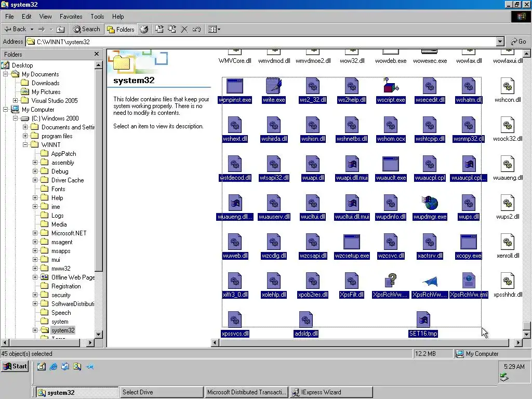Select the xenroll.dll file icon
This screenshot has width=532, height=399.
508,242
